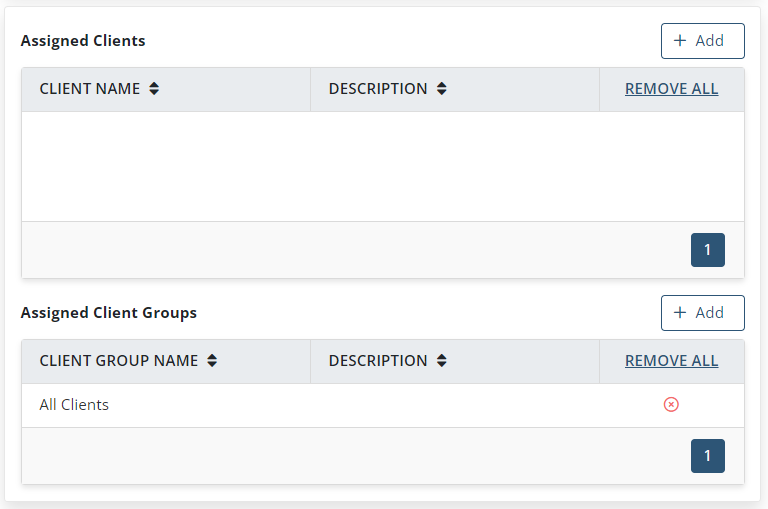768x509 pixels.
Task: Click DESCRIPTION header label in Assigned Clients
Action: (x=378, y=89)
